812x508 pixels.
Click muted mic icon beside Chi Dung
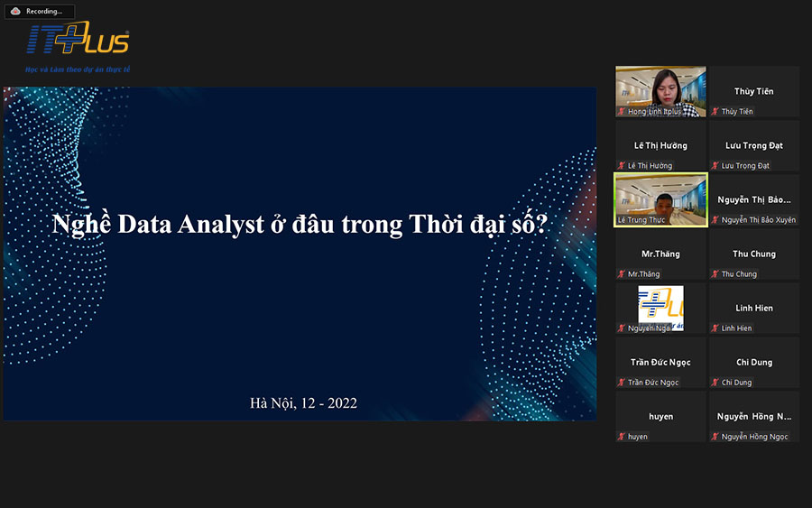tap(715, 383)
